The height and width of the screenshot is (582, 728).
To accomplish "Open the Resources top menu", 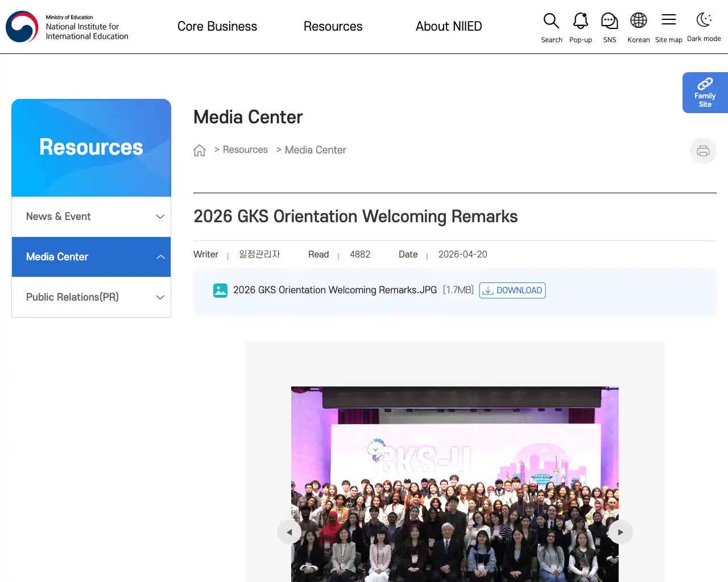I will pyautogui.click(x=333, y=26).
